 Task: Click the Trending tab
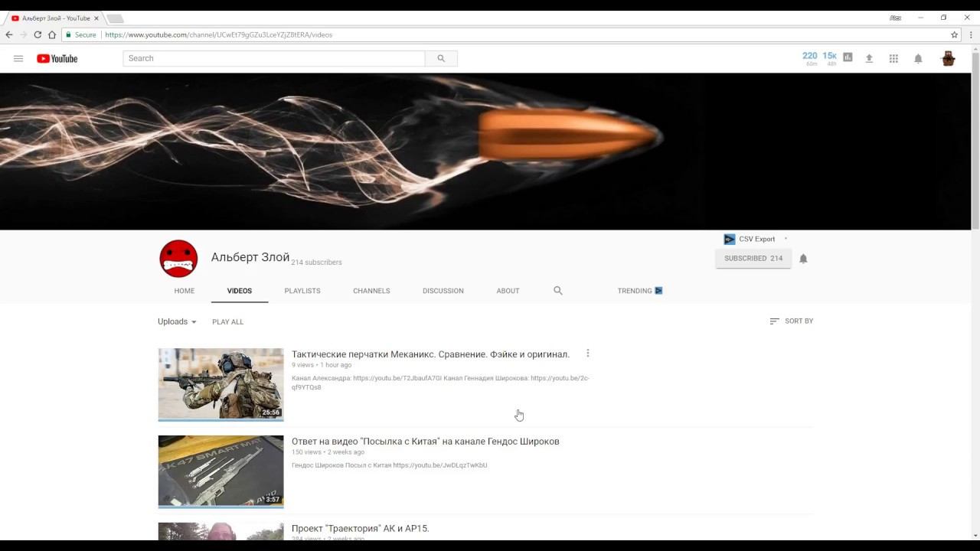coord(640,291)
